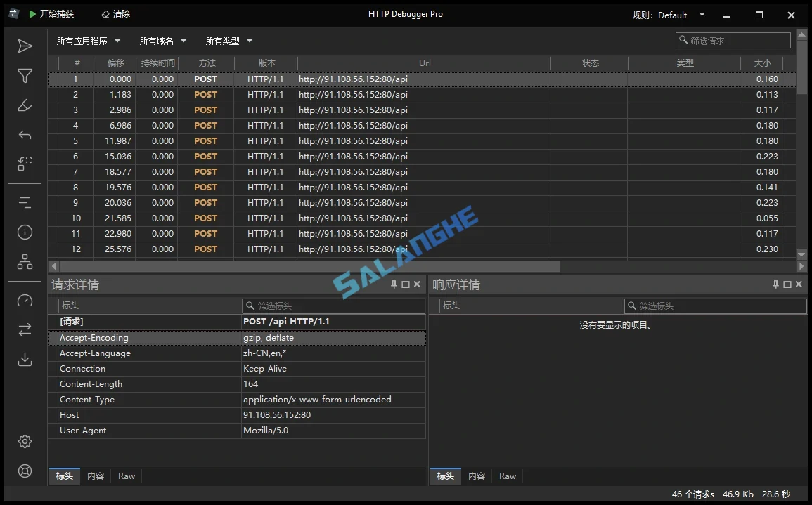Click the request list scroll down arrow
This screenshot has height=505, width=812.
(x=801, y=254)
